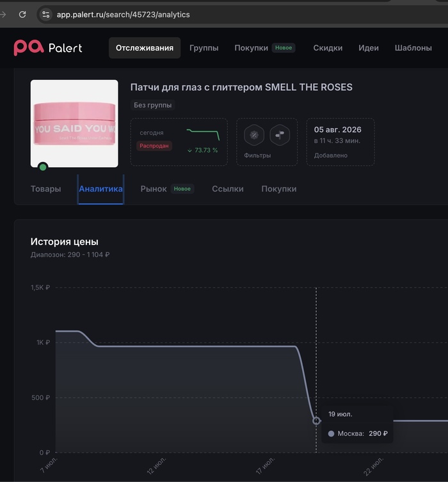This screenshot has width=448, height=482.
Task: Click the 1,5K ₽ axis label
Action: pyautogui.click(x=40, y=287)
